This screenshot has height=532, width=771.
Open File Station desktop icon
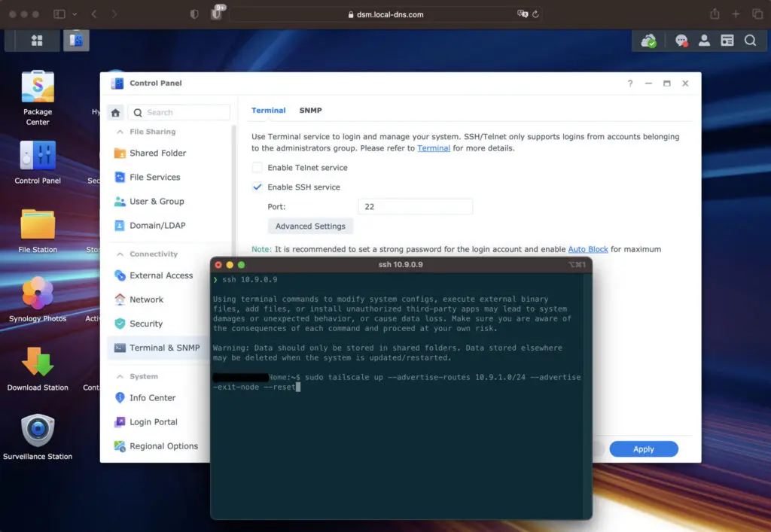pos(38,231)
